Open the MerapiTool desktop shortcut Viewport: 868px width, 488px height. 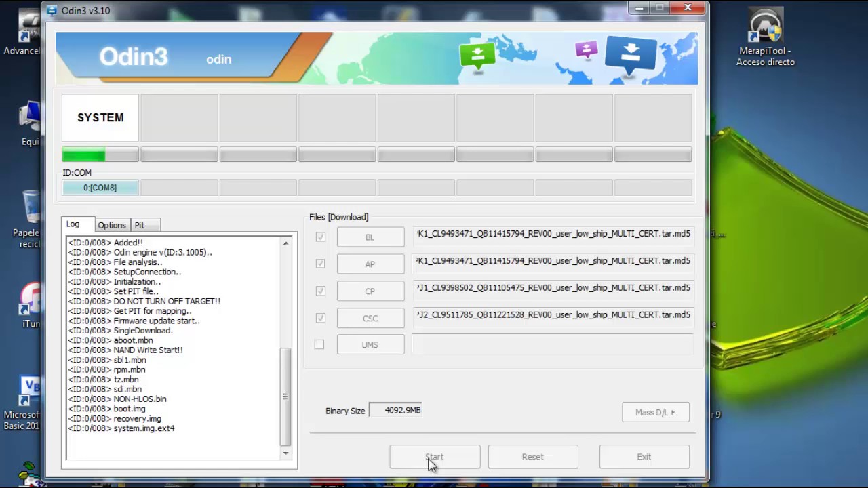click(x=766, y=38)
